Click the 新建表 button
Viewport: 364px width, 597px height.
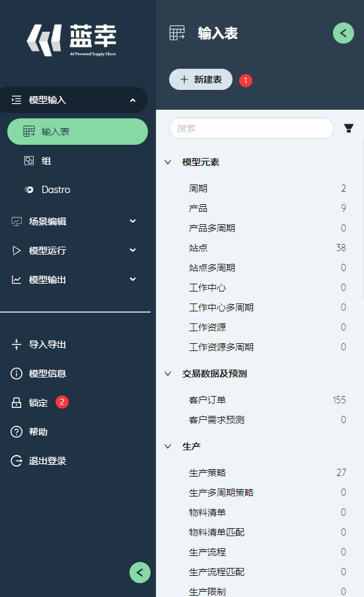(200, 79)
